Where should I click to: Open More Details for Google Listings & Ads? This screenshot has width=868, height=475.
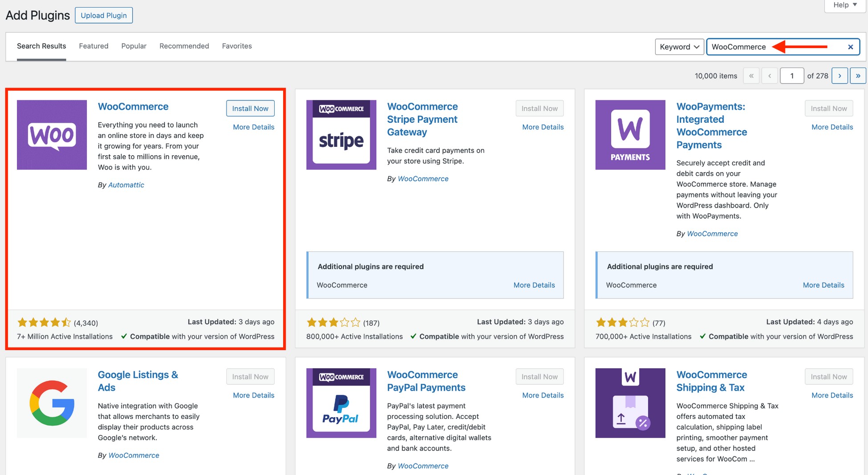pyautogui.click(x=253, y=395)
